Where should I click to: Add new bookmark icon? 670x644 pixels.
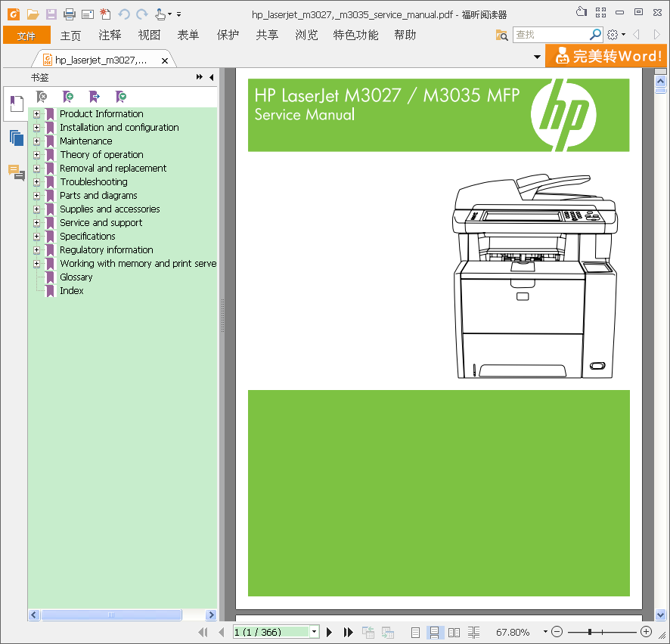coord(68,97)
